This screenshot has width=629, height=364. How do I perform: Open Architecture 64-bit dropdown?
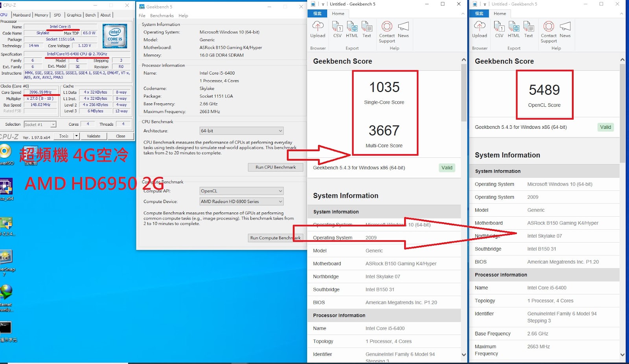pos(241,131)
